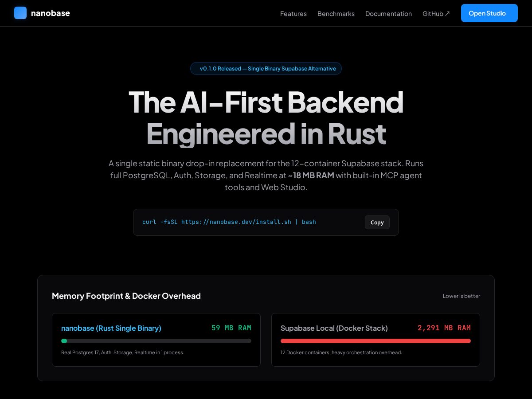The height and width of the screenshot is (399, 532).
Task: Click the v0.1.0 Released announcement badge
Action: 266,68
